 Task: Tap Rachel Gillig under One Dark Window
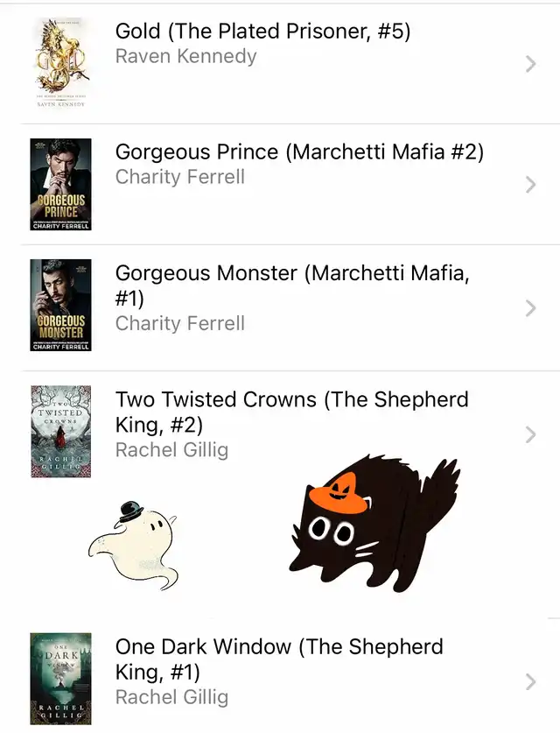pos(171,697)
